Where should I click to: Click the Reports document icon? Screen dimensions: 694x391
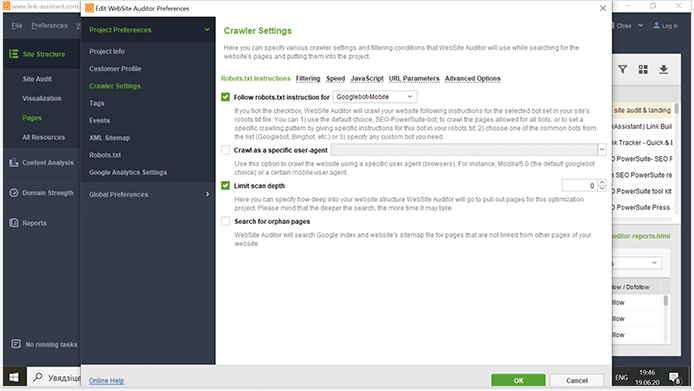[x=14, y=223]
